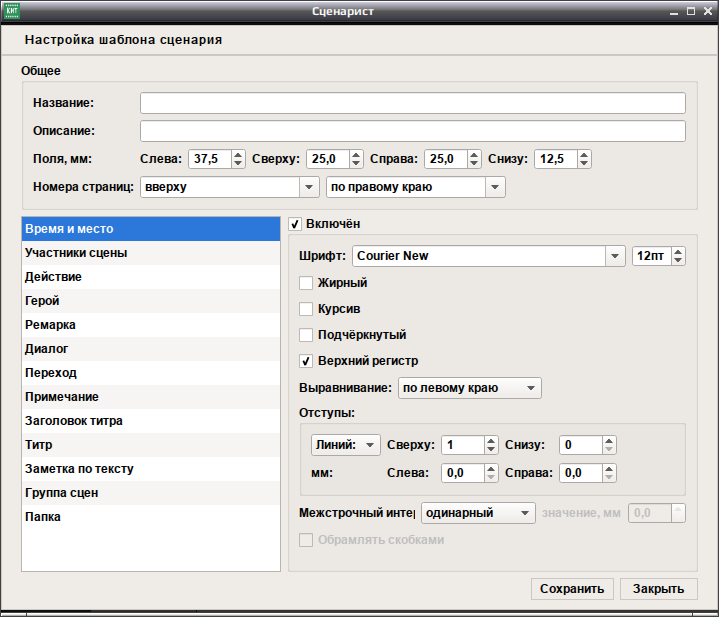Select 'Титр' list item
Screen dimensions: 719x617
(151, 445)
